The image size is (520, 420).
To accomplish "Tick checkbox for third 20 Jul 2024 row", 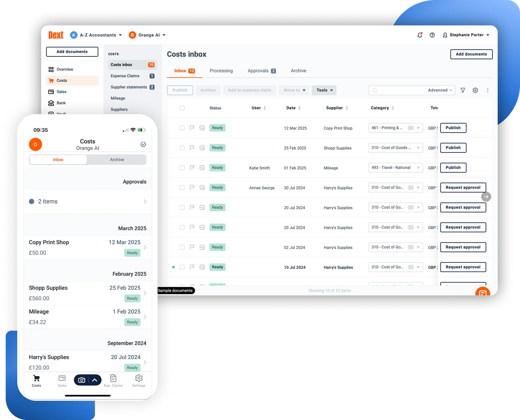I will click(182, 227).
